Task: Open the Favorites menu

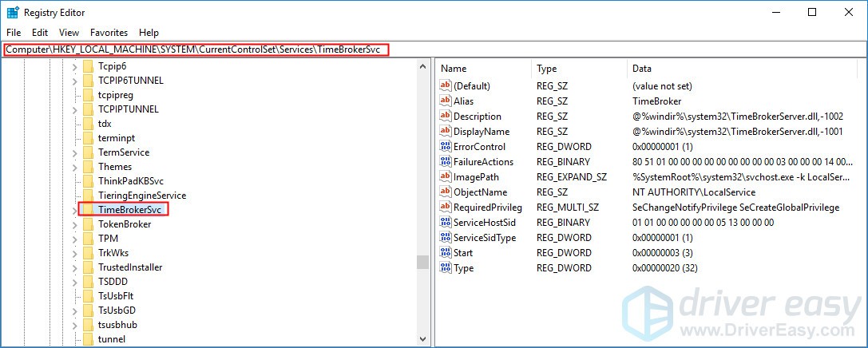Action: (x=109, y=33)
